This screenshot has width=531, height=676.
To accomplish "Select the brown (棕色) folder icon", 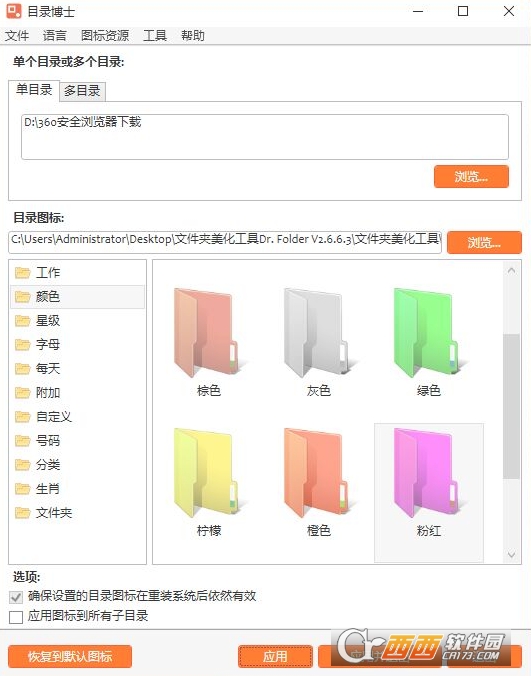I will (x=209, y=333).
